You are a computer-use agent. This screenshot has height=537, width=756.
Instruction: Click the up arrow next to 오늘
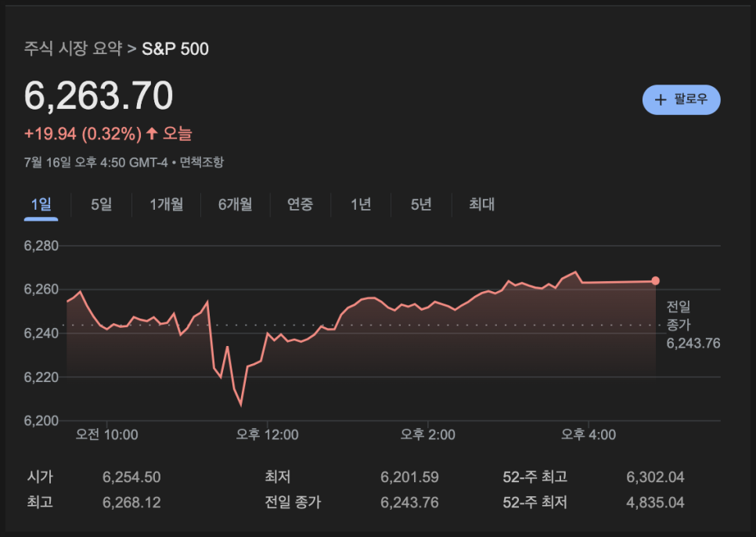coord(152,133)
